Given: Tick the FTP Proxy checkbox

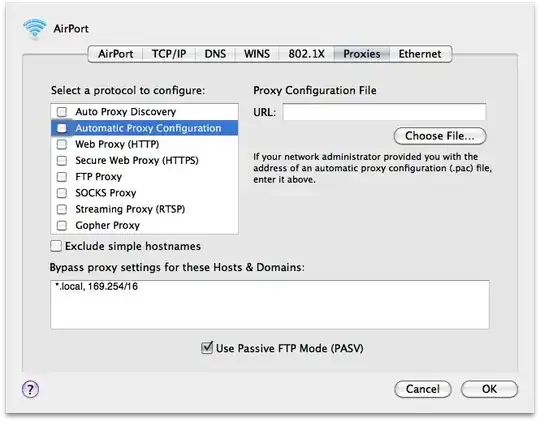Looking at the screenshot, I should pyautogui.click(x=62, y=176).
